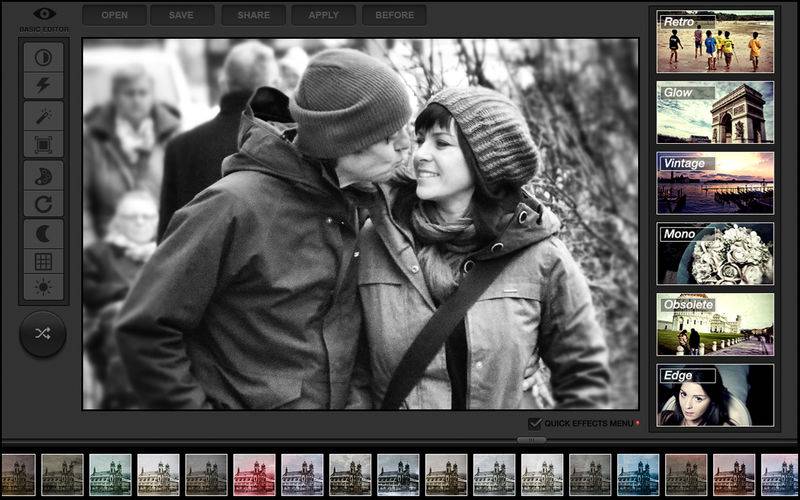Click the round shuffle random-effect button
Screen dimensions: 800x500
point(43,334)
